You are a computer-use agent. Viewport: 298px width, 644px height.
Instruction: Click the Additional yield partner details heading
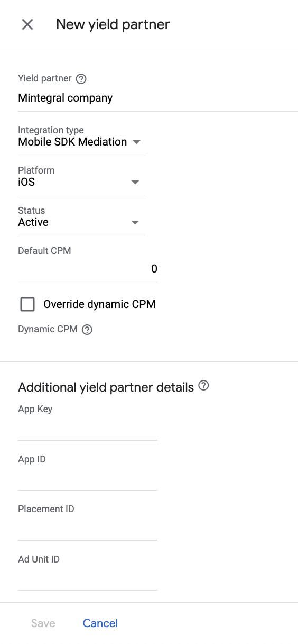click(x=106, y=387)
